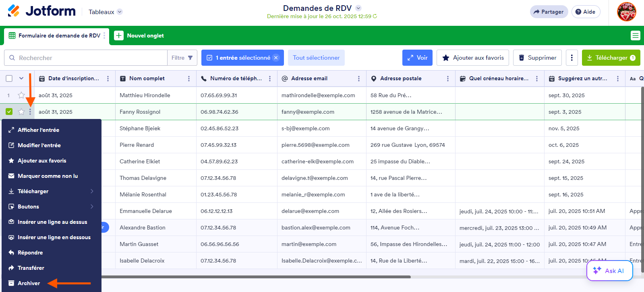Open the header selection chevron dropdown
The height and width of the screenshot is (292, 644).
point(21,79)
